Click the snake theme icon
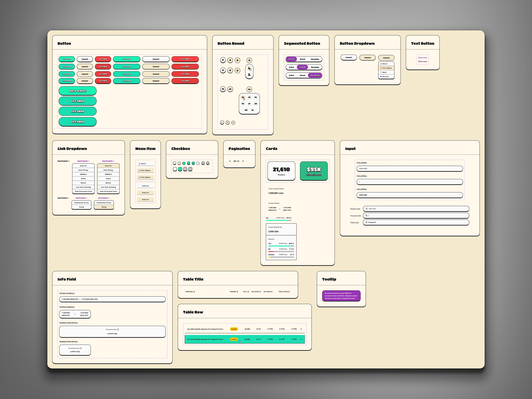Image resolution: width=532 pixels, height=399 pixels. click(249, 75)
